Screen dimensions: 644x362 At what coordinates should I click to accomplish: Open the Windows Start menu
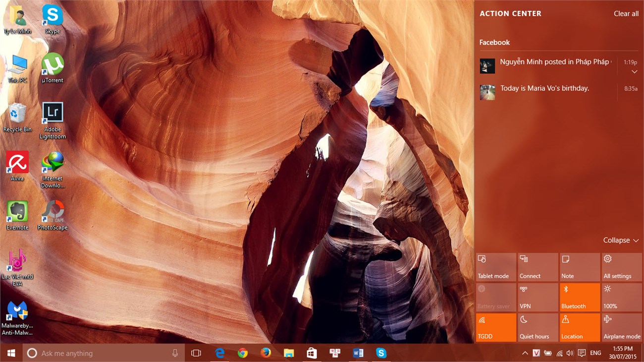tap(11, 353)
